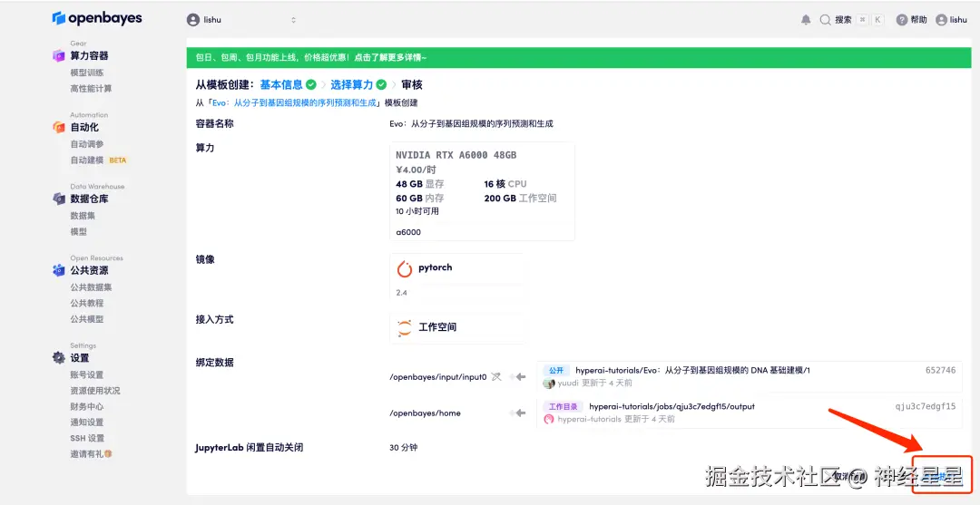Click the 算力容器 heading
The image size is (980, 505).
click(x=89, y=55)
